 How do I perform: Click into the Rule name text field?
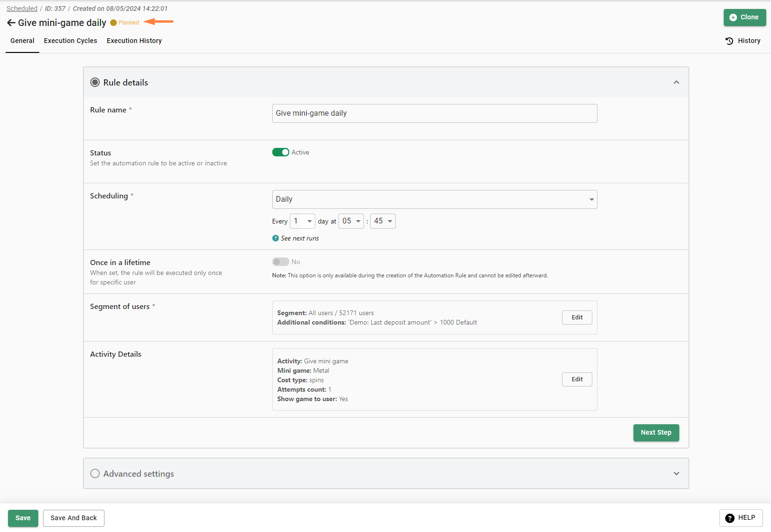click(x=434, y=113)
